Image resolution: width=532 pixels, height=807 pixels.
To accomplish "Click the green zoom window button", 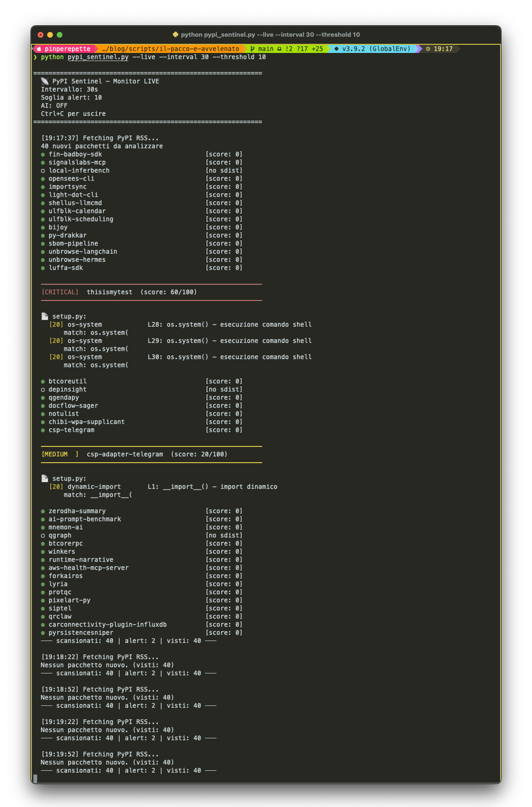I will click(60, 34).
